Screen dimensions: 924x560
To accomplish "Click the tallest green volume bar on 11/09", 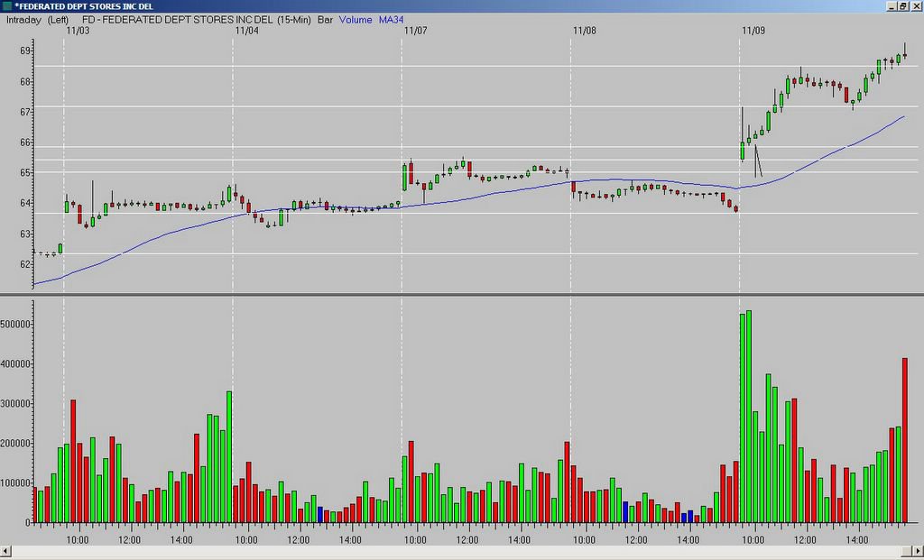I will 749,417.
